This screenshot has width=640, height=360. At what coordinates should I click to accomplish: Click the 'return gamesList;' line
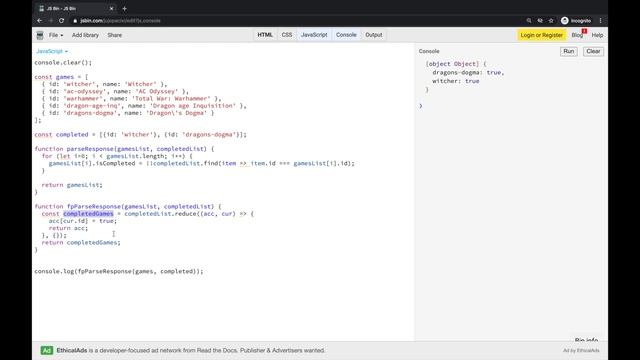click(x=72, y=185)
